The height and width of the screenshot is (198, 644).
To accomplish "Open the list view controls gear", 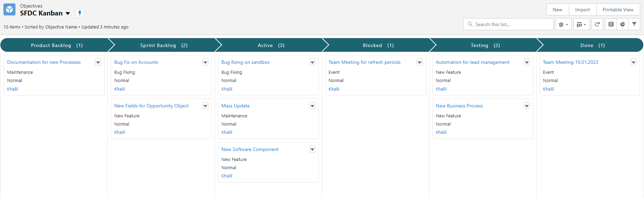I will click(x=563, y=24).
